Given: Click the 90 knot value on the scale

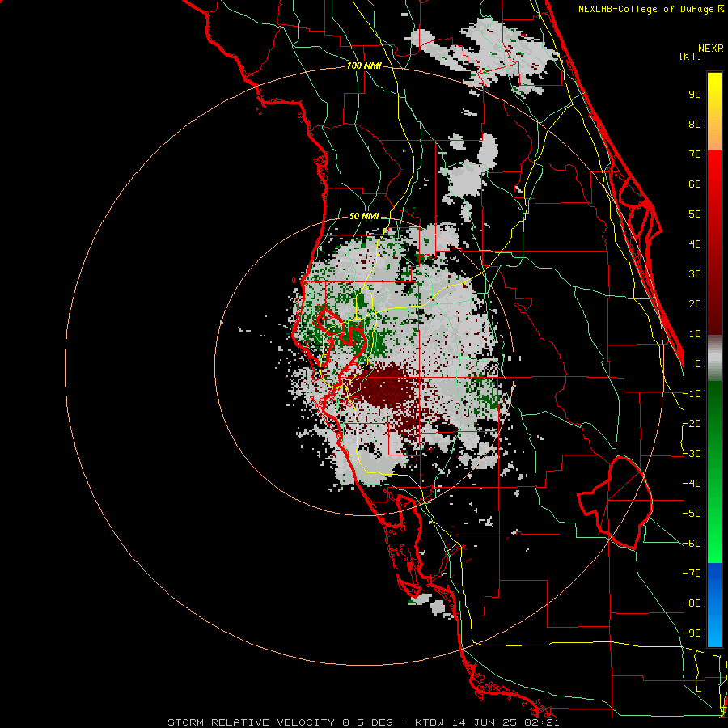Looking at the screenshot, I should click(695, 95).
